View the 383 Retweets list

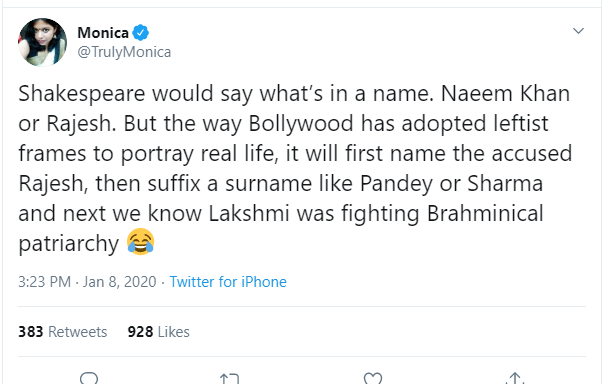[63, 332]
